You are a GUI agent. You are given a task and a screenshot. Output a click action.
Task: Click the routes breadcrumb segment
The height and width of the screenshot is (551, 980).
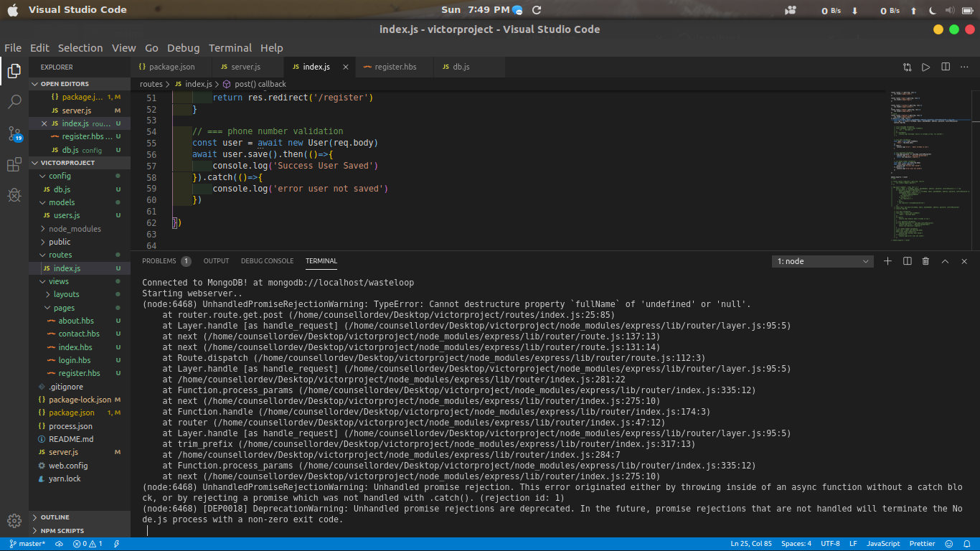[x=151, y=84]
